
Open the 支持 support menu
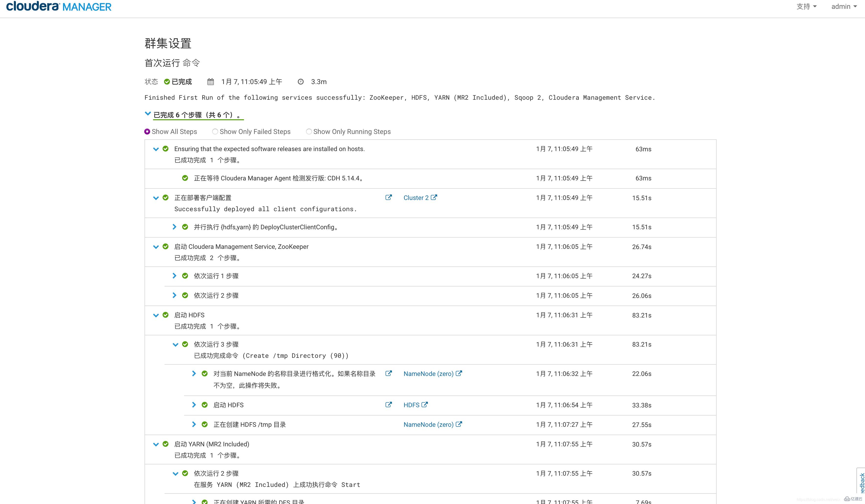[x=807, y=7]
